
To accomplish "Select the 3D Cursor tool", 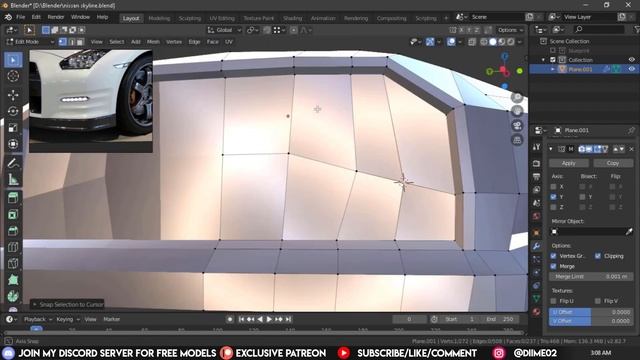I will [13, 76].
